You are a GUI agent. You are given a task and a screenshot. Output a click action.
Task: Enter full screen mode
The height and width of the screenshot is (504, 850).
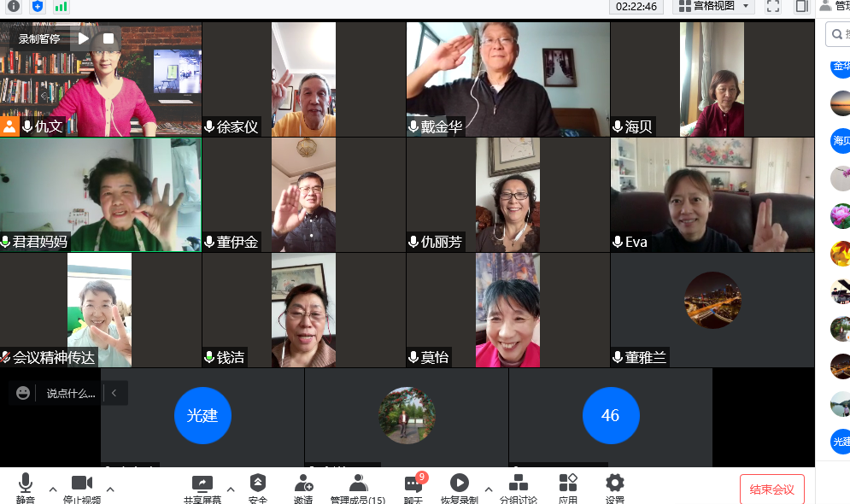(772, 7)
